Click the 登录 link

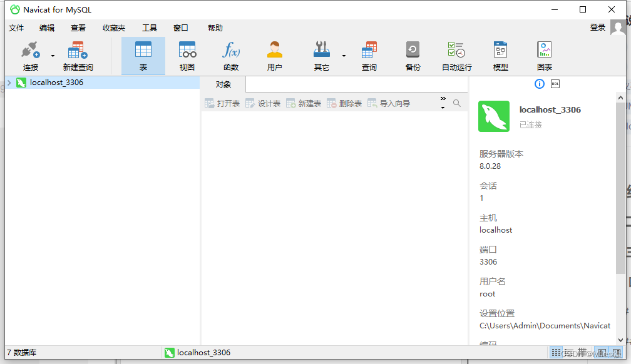tap(597, 28)
